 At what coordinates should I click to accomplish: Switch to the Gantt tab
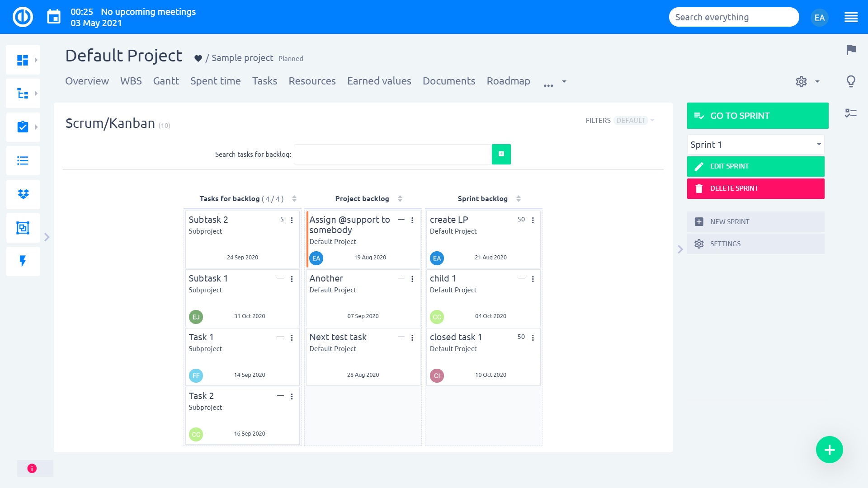(x=166, y=81)
